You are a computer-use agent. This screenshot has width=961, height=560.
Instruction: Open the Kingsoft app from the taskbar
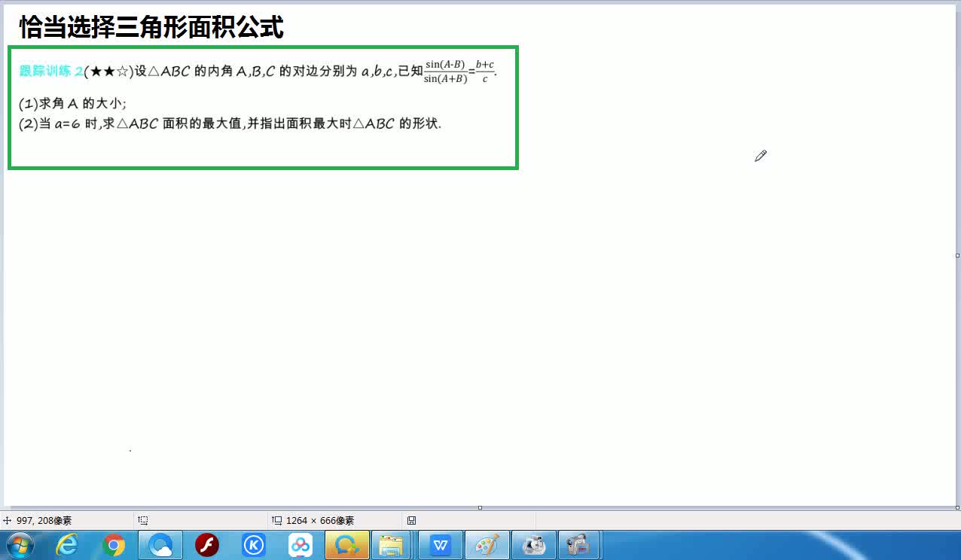254,544
